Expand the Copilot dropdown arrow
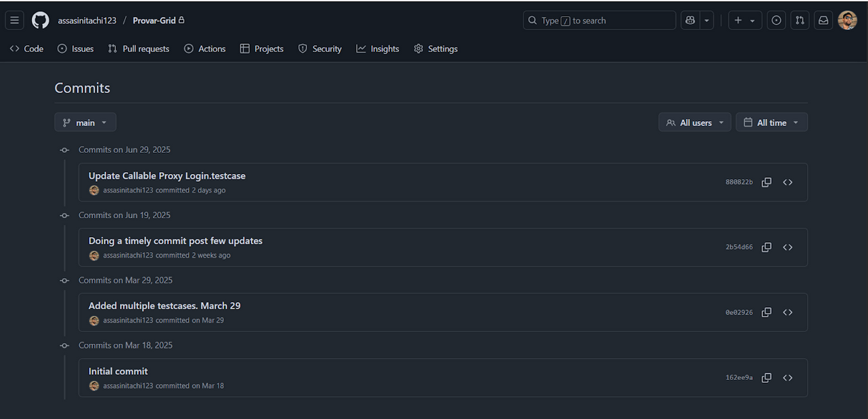 click(x=707, y=21)
